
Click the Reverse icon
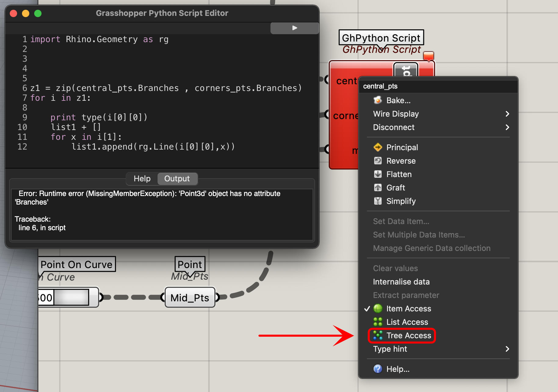[x=378, y=161]
